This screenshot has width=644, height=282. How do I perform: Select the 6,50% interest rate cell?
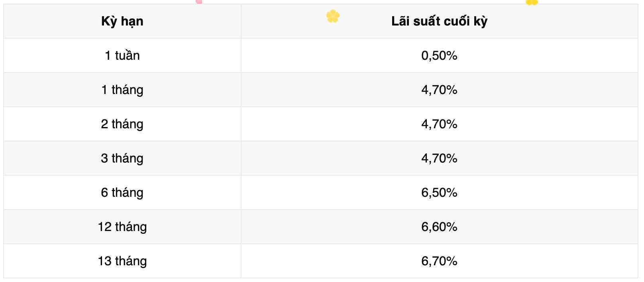tap(439, 192)
